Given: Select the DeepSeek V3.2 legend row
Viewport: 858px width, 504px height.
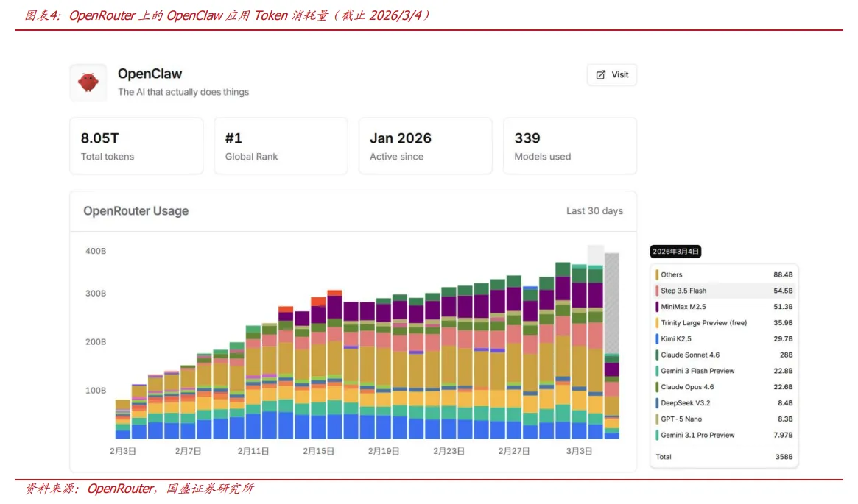Looking at the screenshot, I should click(x=724, y=403).
